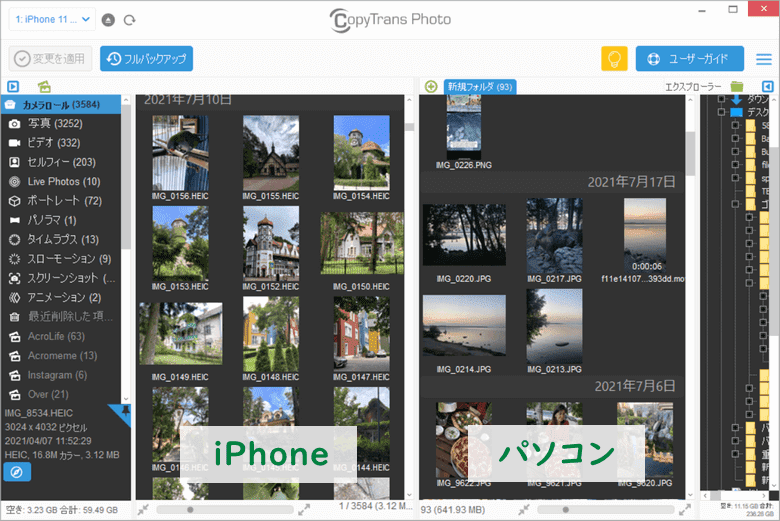Select 最近削除した項目 album
Screen dimensions: 780x521
(61, 317)
